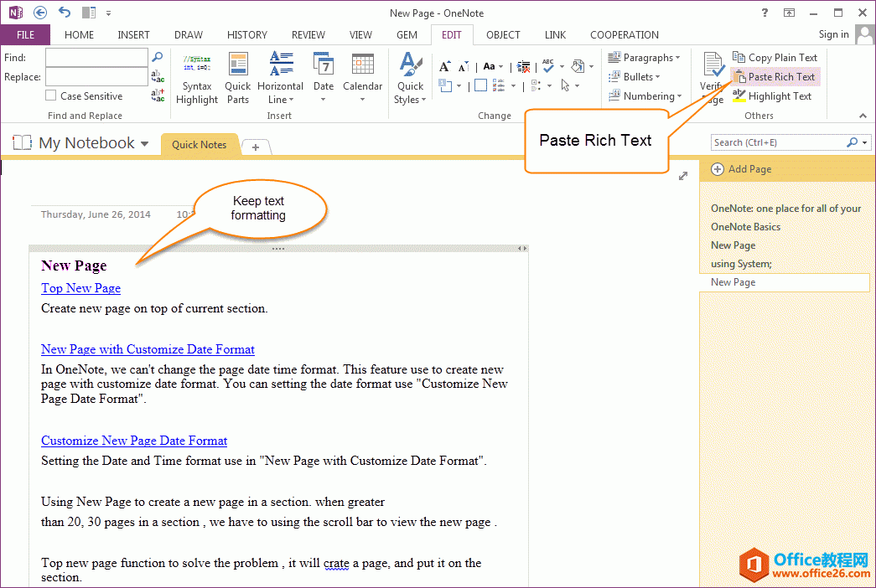Open Quick Styles gallery
876x588 pixels.
tap(411, 80)
